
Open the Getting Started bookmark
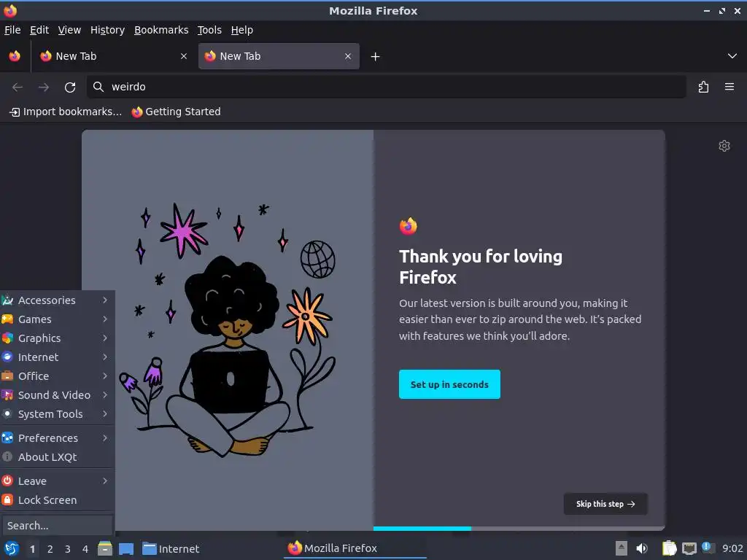(177, 112)
